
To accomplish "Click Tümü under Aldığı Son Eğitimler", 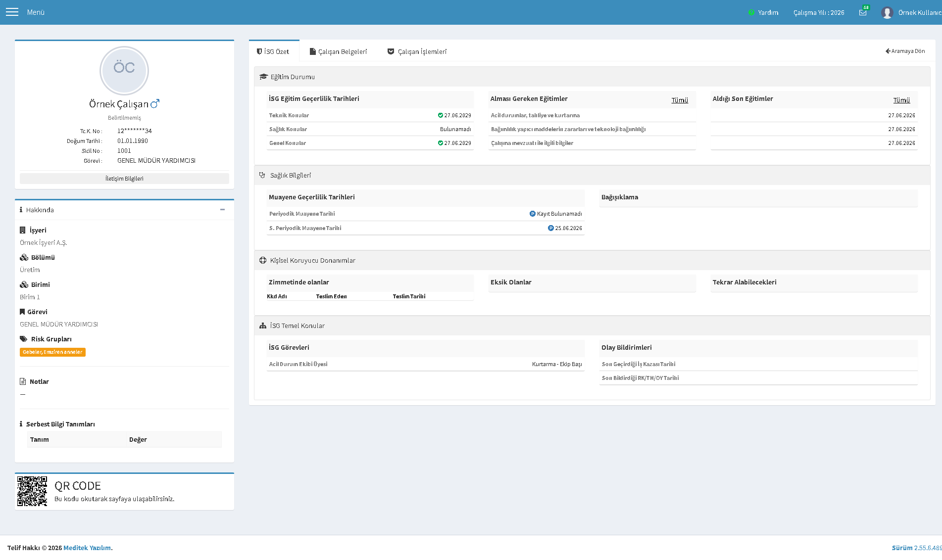I will point(901,100).
